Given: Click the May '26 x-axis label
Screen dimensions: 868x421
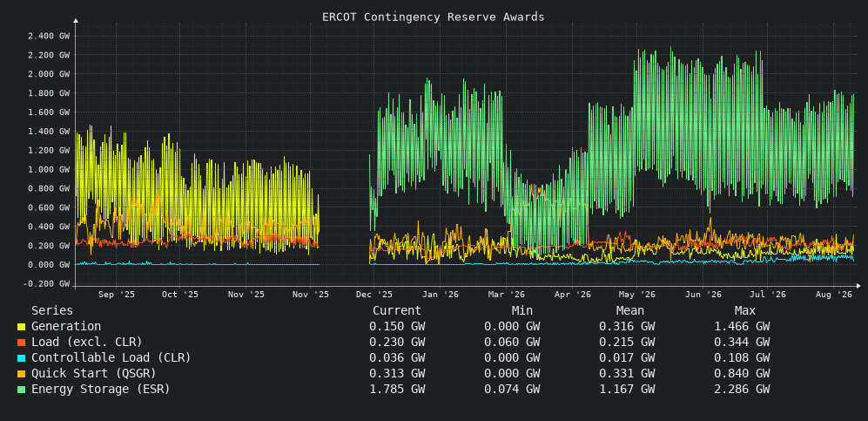Looking at the screenshot, I should [637, 295].
